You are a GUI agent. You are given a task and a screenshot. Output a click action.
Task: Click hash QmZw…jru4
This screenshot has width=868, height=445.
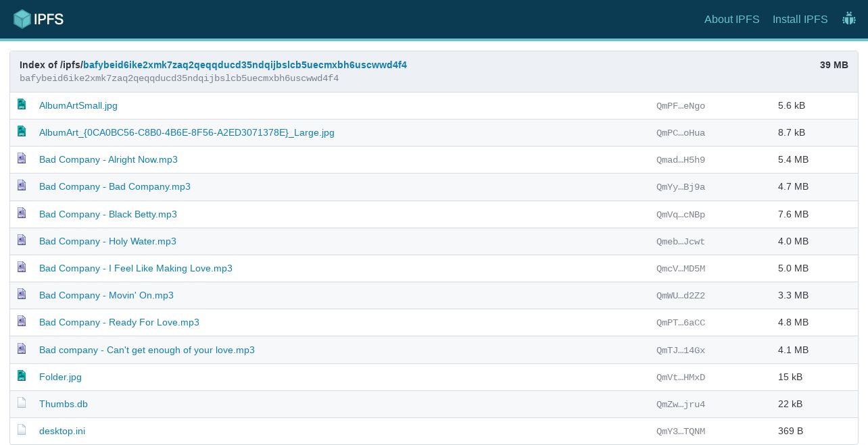click(x=681, y=404)
